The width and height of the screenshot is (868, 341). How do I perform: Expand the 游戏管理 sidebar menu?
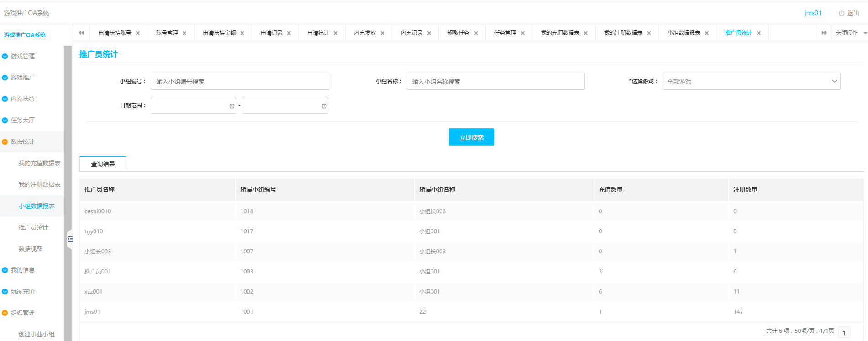23,56
